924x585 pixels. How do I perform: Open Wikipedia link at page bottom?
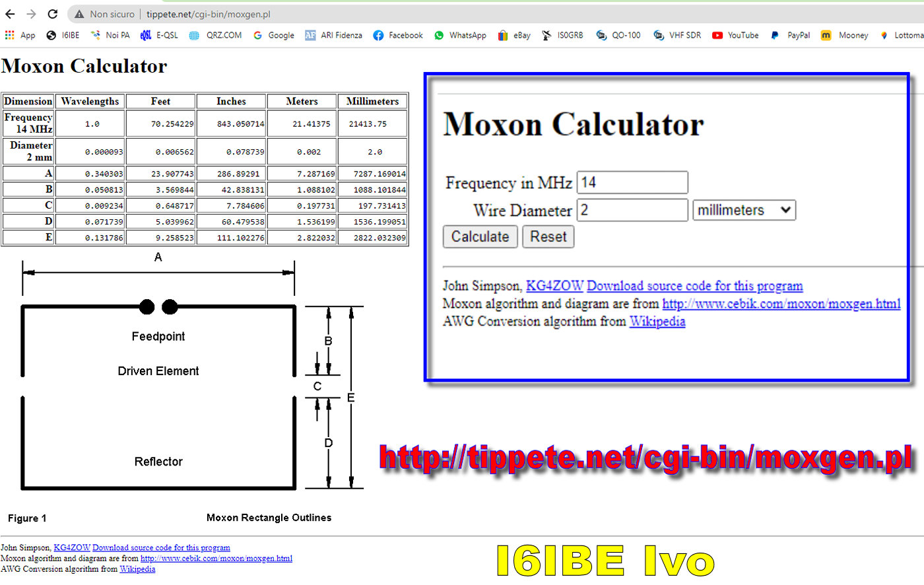(x=137, y=568)
